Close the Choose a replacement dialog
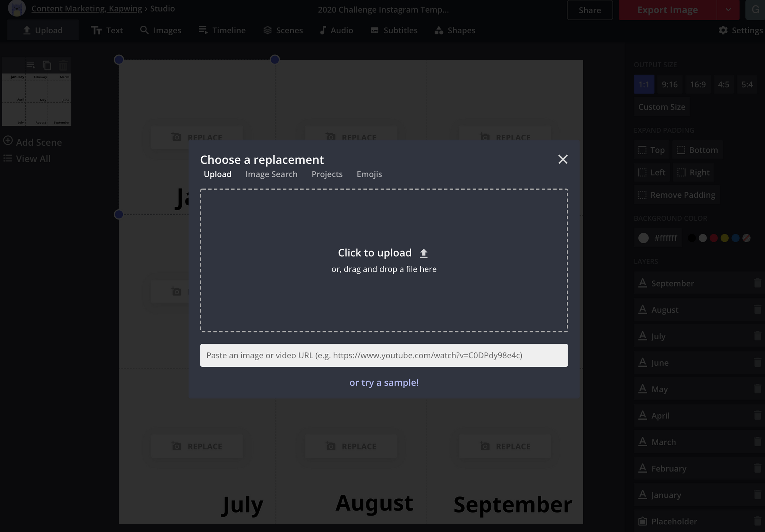765x532 pixels. coord(563,159)
